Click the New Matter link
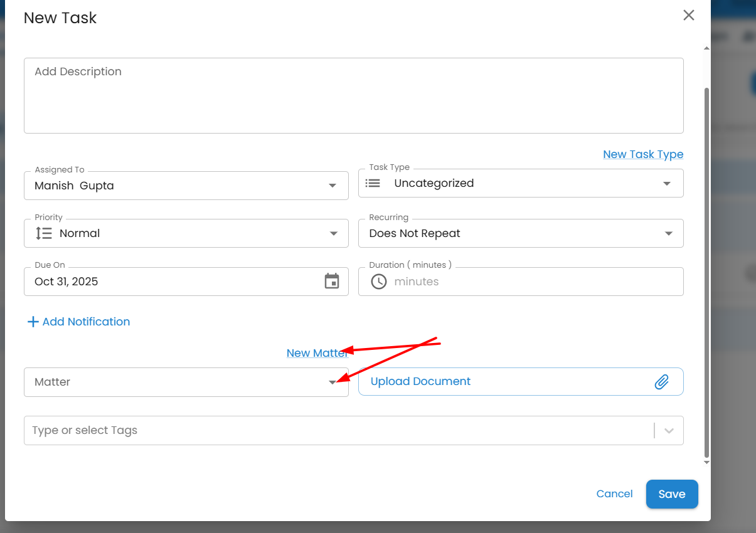 pyautogui.click(x=316, y=353)
